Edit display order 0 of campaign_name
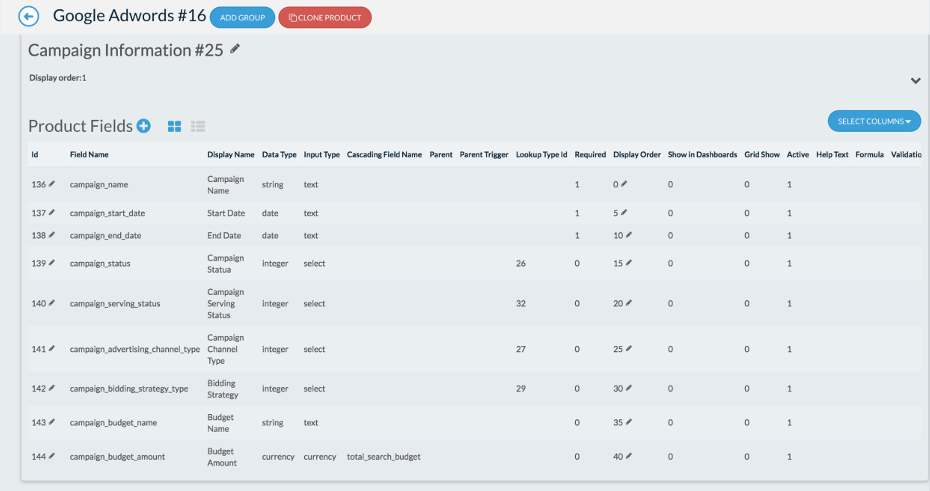The image size is (930, 491). [x=624, y=184]
